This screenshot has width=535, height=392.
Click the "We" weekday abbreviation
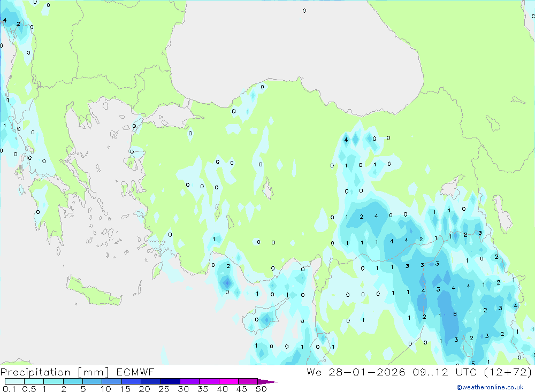point(314,372)
